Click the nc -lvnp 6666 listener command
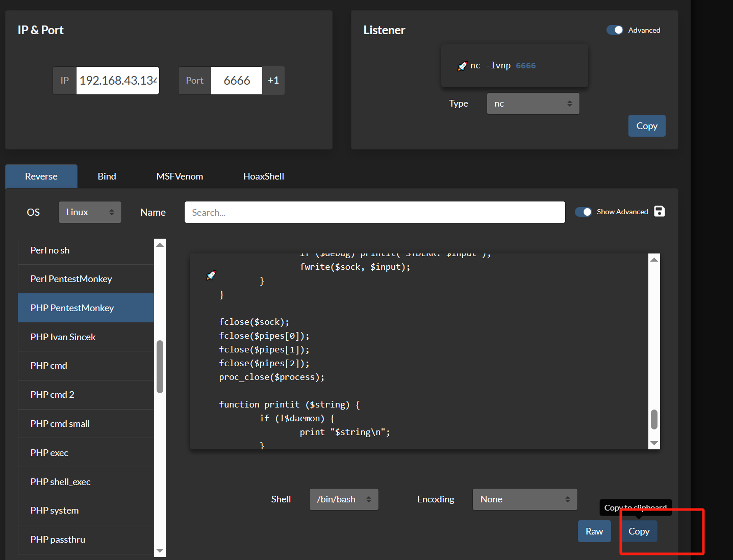 tap(503, 66)
